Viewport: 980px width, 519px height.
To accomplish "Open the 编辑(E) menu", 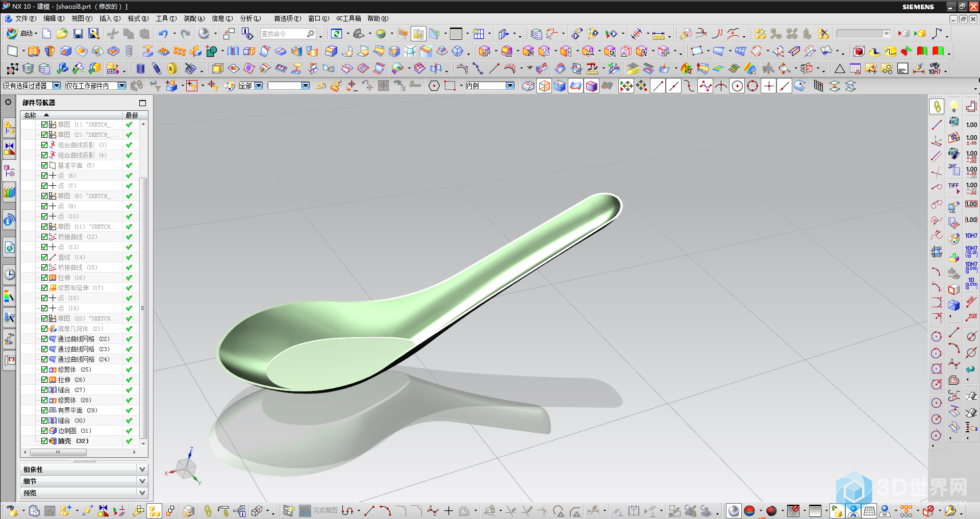I will pyautogui.click(x=54, y=18).
